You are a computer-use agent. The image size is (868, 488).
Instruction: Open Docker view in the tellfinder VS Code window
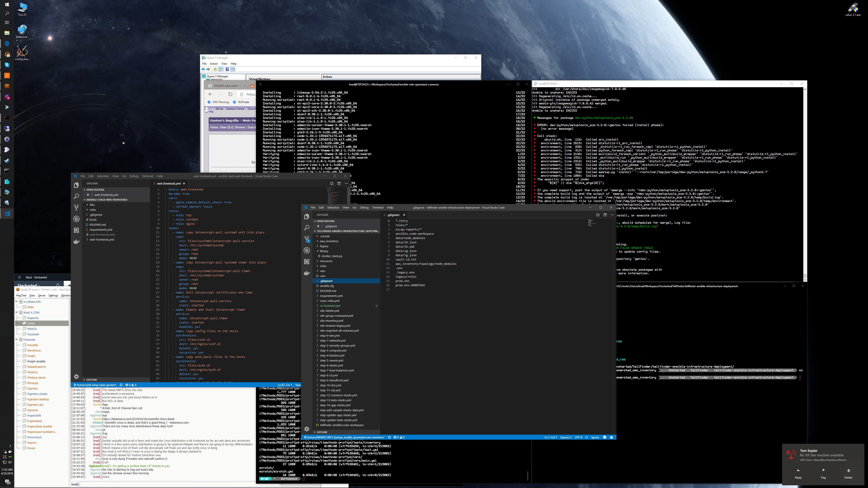(307, 273)
